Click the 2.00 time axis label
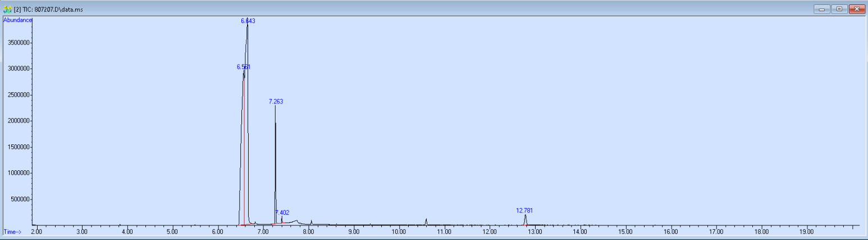The height and width of the screenshot is (240, 868). pyautogui.click(x=36, y=232)
